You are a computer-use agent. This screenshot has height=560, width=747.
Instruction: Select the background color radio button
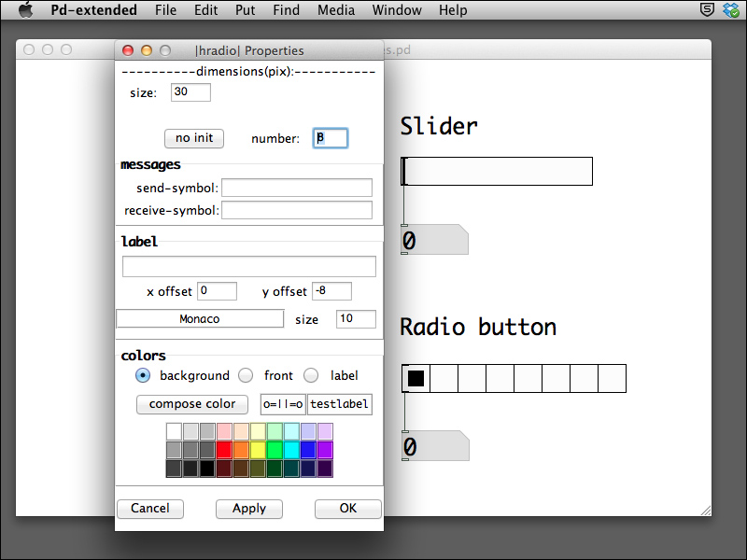[x=143, y=375]
